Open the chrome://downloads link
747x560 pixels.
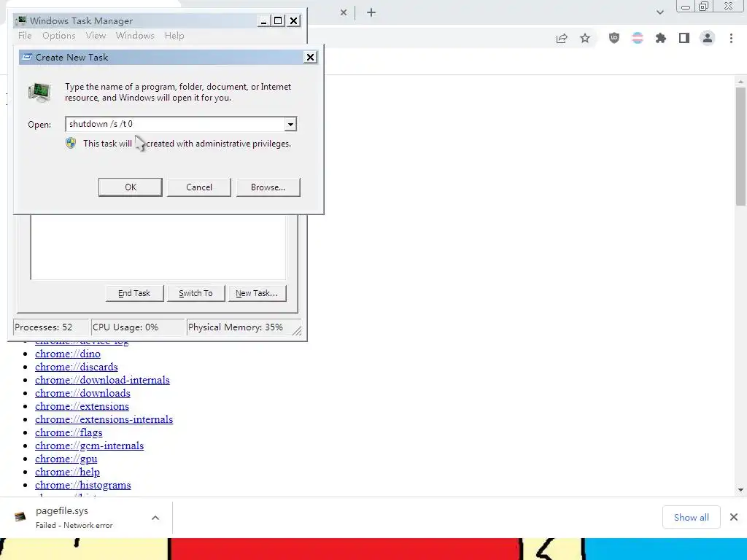[x=82, y=393]
